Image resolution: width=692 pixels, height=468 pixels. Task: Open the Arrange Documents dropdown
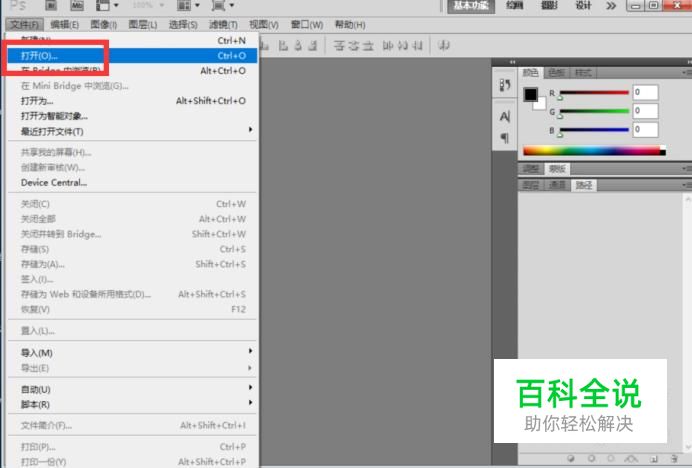click(188, 5)
